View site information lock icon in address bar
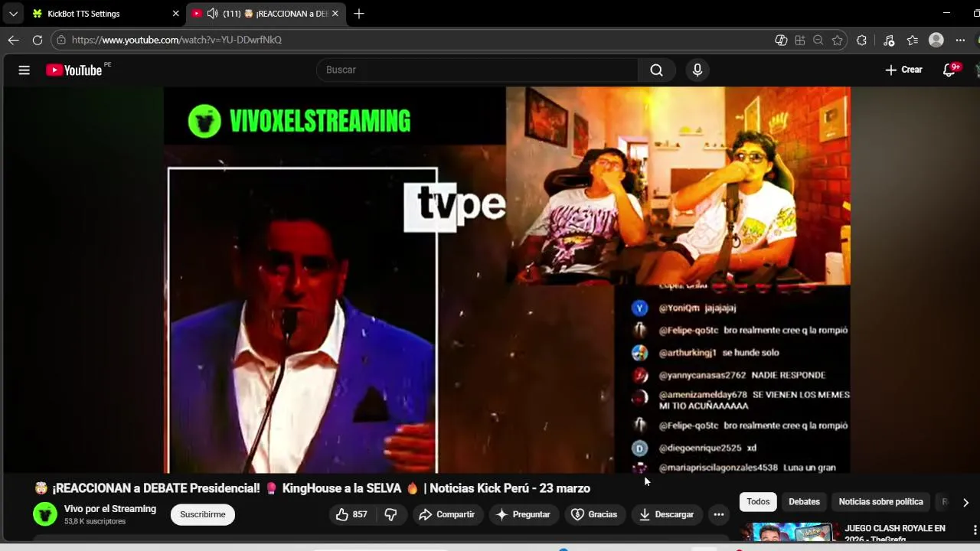This screenshot has width=980, height=551. (61, 40)
